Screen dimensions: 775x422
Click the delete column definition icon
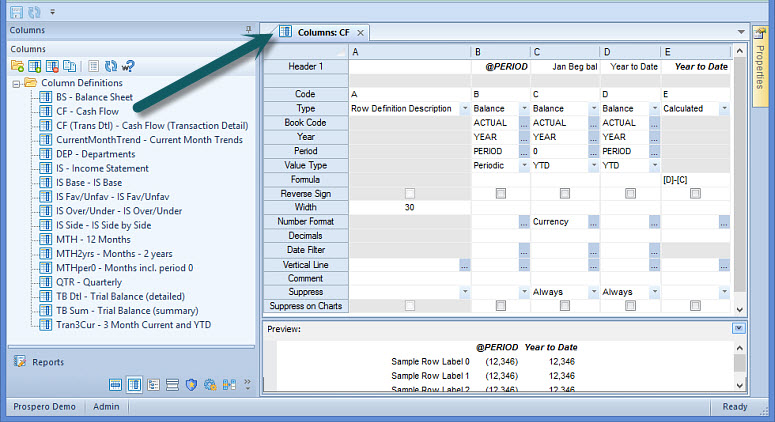[x=51, y=65]
